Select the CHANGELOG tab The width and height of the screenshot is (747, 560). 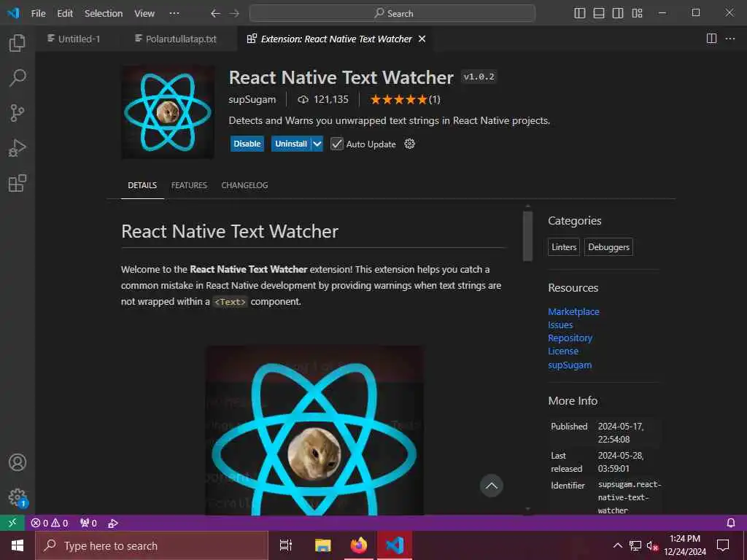[244, 185]
